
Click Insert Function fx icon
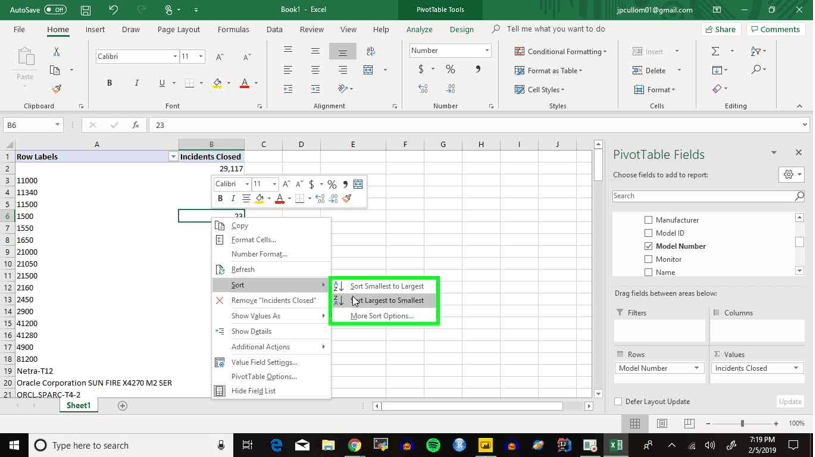[136, 125]
